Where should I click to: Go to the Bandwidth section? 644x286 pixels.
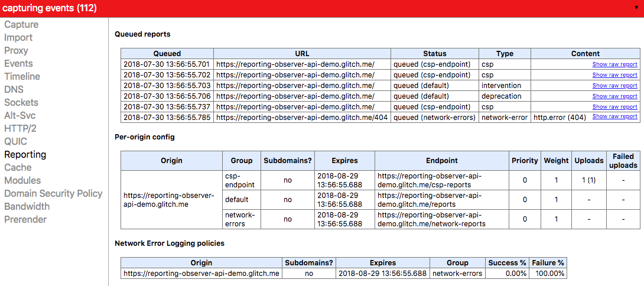click(27, 207)
